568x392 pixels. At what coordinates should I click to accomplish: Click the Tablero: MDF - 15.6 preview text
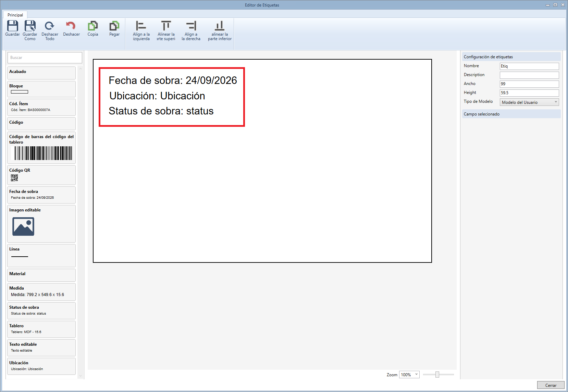pos(26,332)
